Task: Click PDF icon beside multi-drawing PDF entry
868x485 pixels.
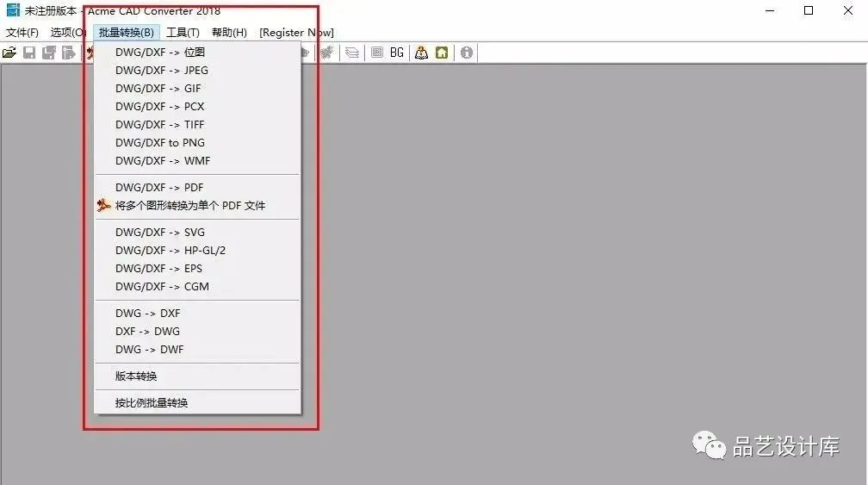Action: click(103, 205)
